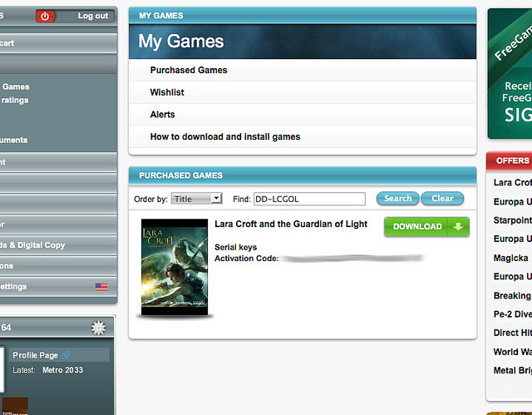Select the Games sidebar link
532x415 pixels.
click(x=16, y=86)
